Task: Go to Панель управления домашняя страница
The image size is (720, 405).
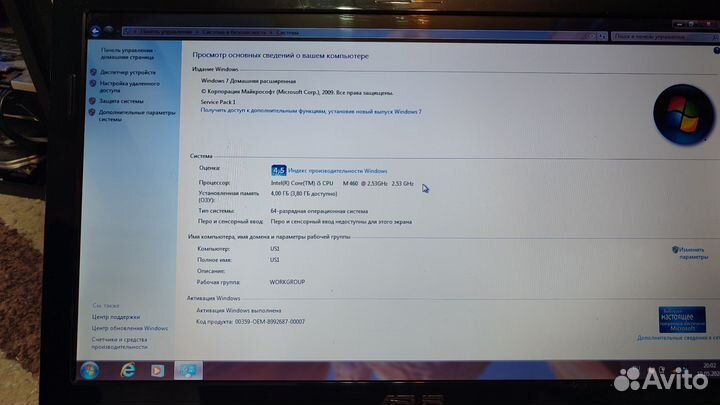Action: click(127, 53)
